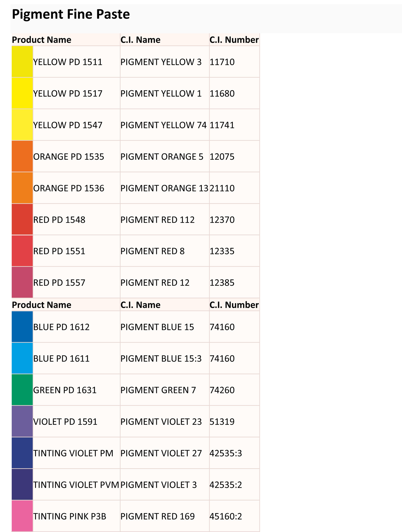Select text ORANGE PD 1535
The width and height of the screenshot is (402, 532).
pyautogui.click(x=69, y=157)
